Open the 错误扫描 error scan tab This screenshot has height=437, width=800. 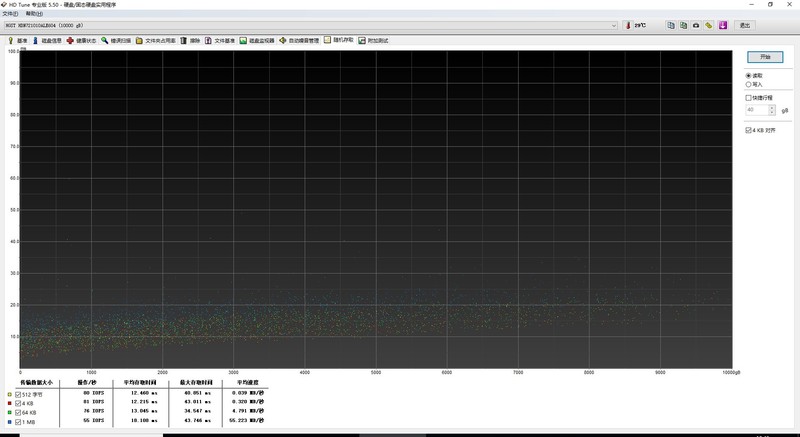click(x=119, y=41)
